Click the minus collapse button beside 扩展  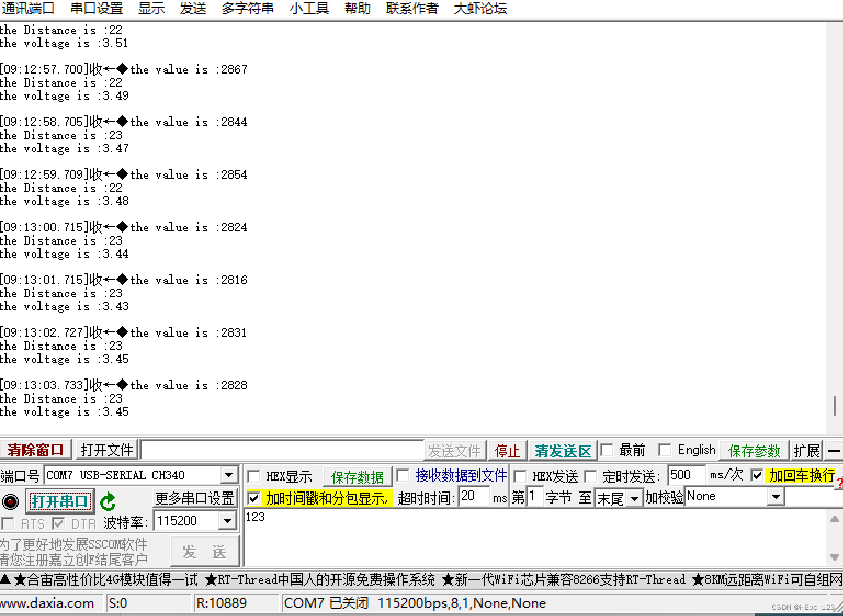pos(834,451)
